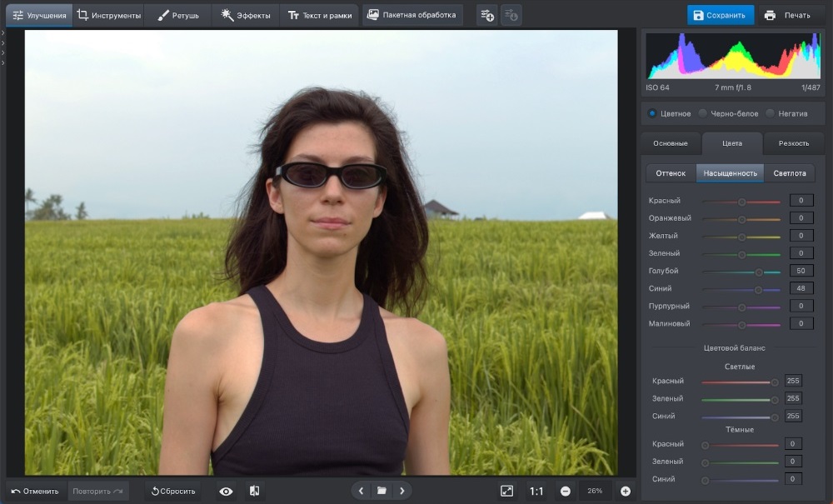Open the before/after comparison view
833x504 pixels.
point(254,492)
